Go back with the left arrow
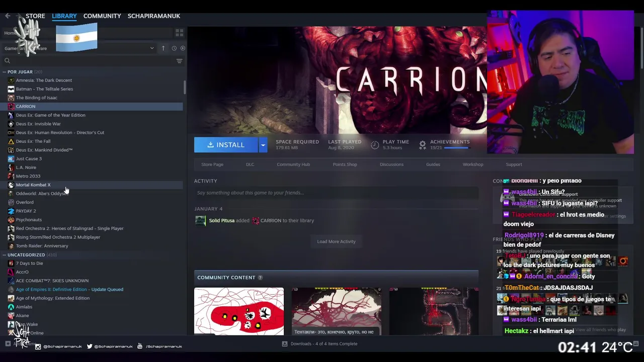644x362 pixels. click(8, 16)
